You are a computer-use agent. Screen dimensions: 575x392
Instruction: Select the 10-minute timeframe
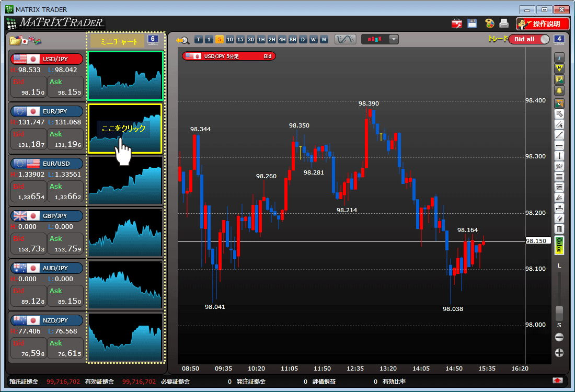tap(229, 40)
